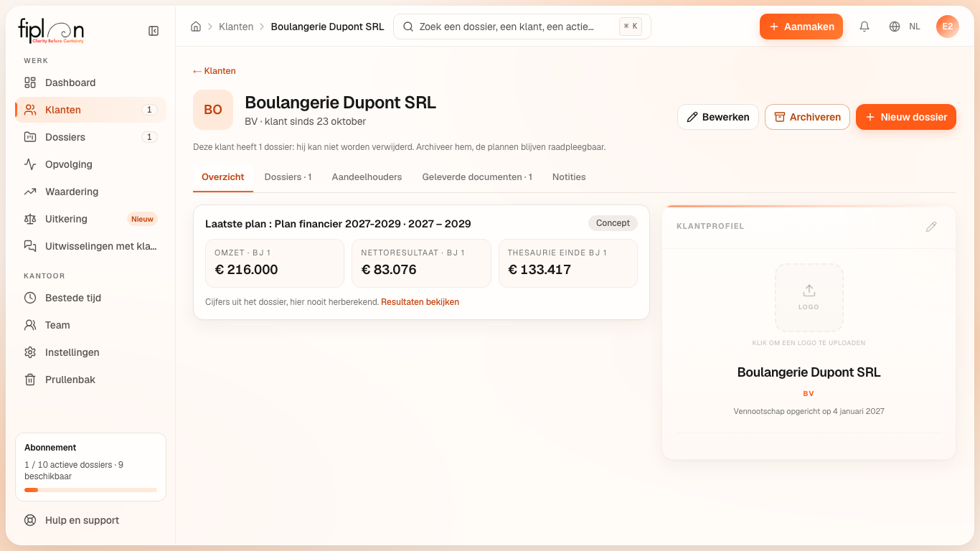Open Instellingen in the sidebar
This screenshot has width=980, height=551.
click(x=90, y=352)
